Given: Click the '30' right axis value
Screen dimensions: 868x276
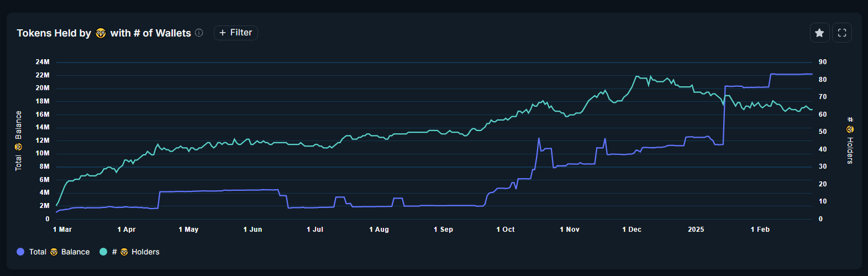Looking at the screenshot, I should [x=823, y=166].
